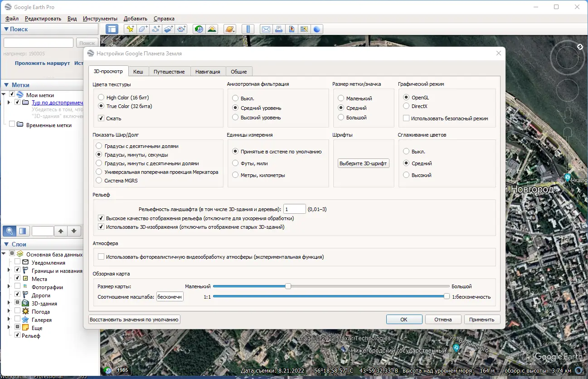Toggle the sidebar panel icon
The height and width of the screenshot is (379, 588).
click(x=112, y=29)
